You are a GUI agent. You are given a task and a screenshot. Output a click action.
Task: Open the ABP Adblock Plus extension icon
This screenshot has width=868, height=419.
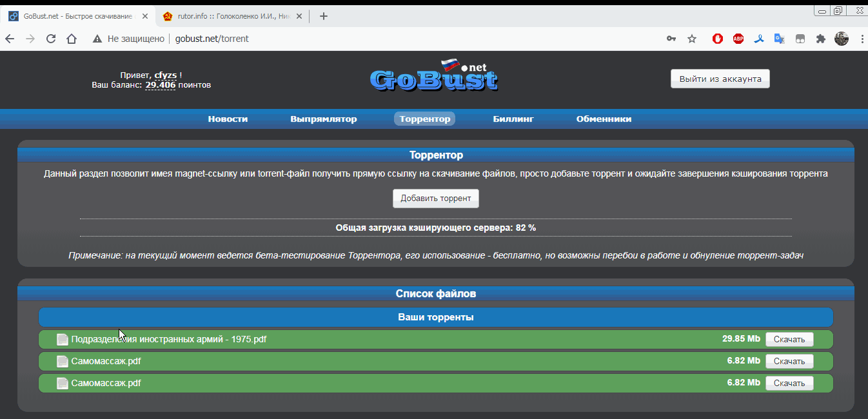738,39
